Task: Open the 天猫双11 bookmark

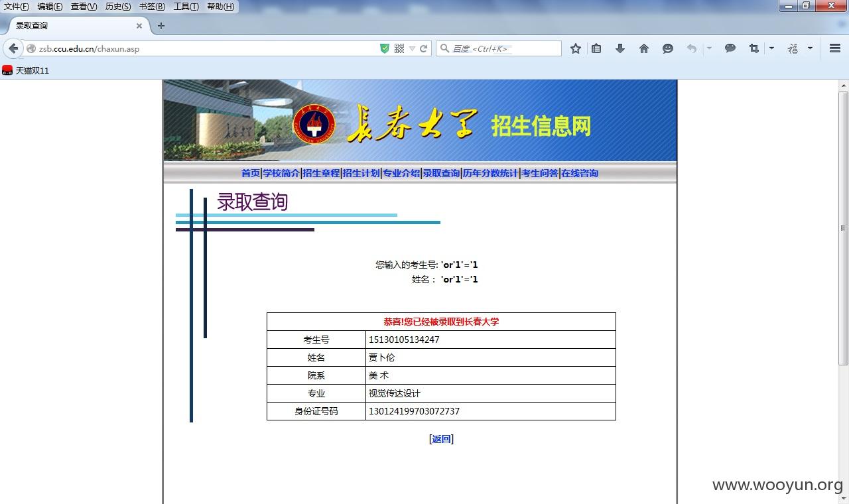Action: [x=26, y=70]
